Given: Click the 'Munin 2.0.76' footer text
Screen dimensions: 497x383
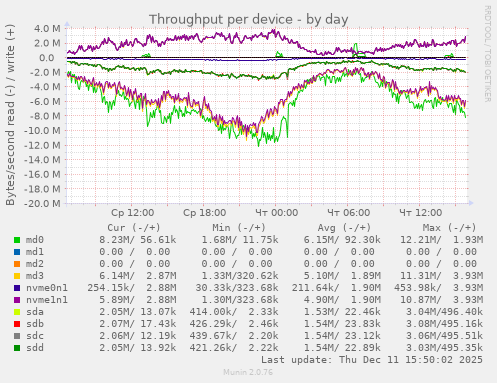Looking at the screenshot, I should click(x=248, y=372).
